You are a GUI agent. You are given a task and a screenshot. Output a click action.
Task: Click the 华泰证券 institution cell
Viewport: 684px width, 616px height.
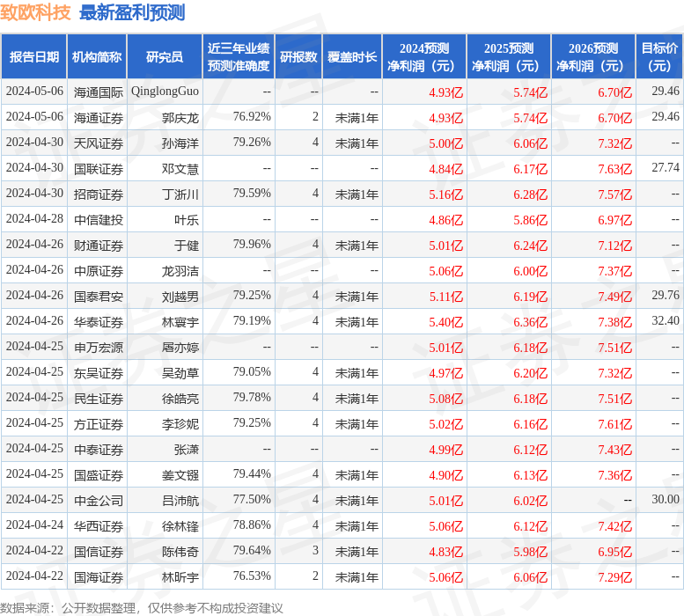98,322
